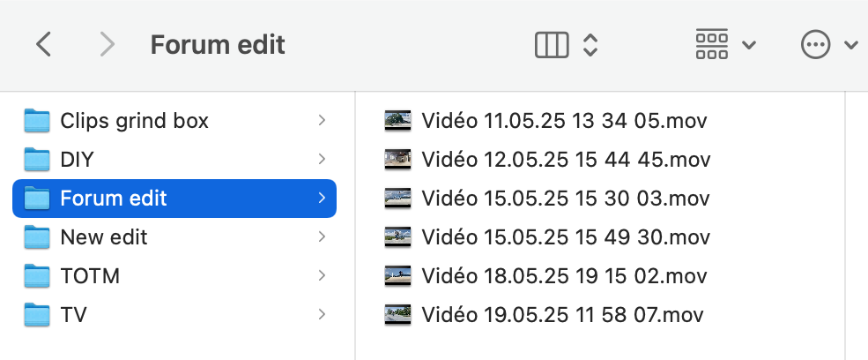Click thumbnail of Vidéo 12.05.25 15 44 45.mov
Image resolution: width=868 pixels, height=360 pixels.
(397, 159)
